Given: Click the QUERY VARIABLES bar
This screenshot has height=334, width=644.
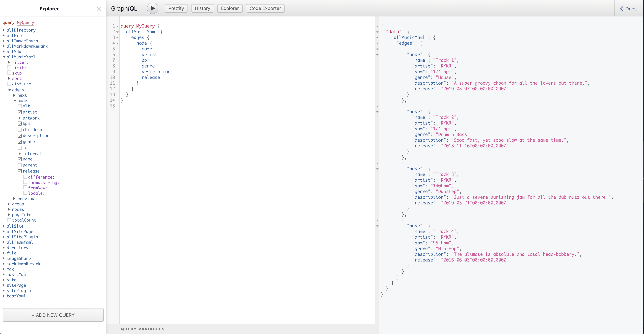Looking at the screenshot, I should 143,329.
